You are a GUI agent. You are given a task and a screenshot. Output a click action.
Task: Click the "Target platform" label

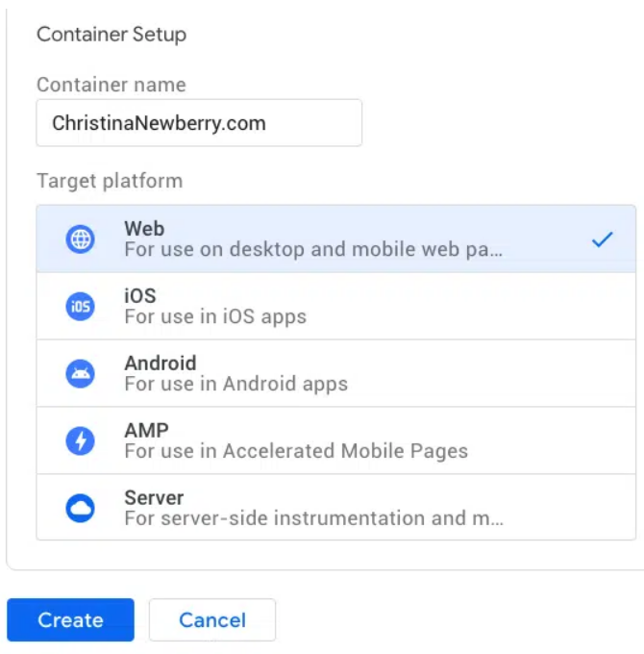(110, 181)
